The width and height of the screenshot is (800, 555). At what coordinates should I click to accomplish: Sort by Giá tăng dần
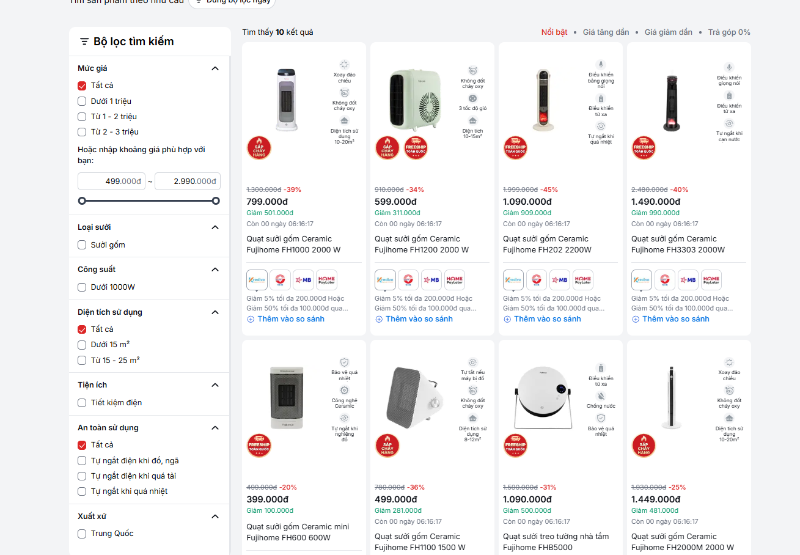(606, 32)
